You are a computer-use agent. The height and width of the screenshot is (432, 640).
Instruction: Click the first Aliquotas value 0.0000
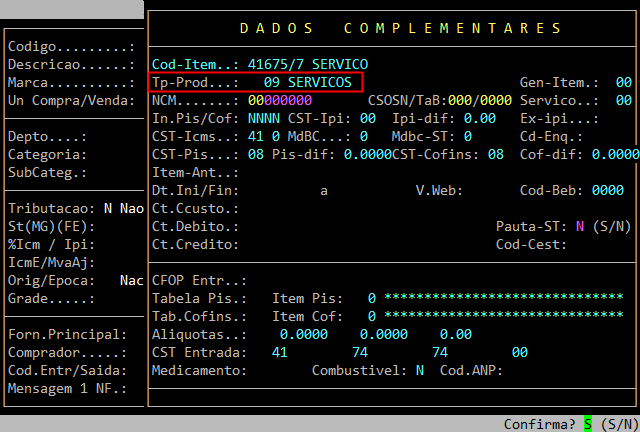pos(304,334)
